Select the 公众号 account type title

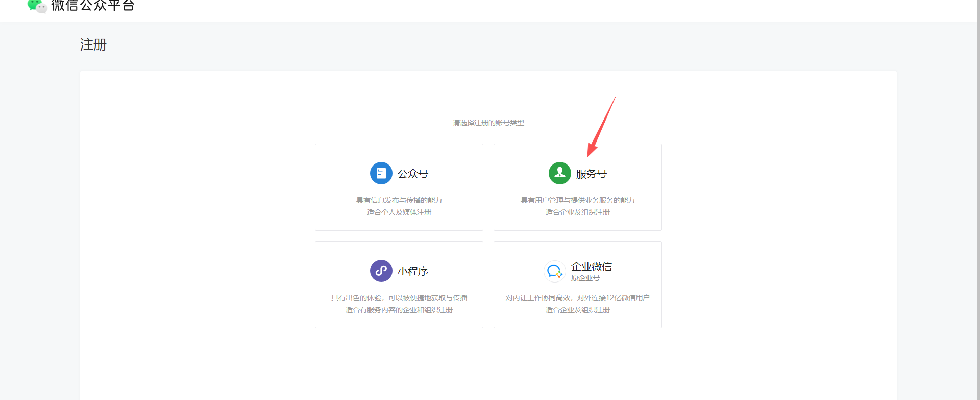coord(413,174)
